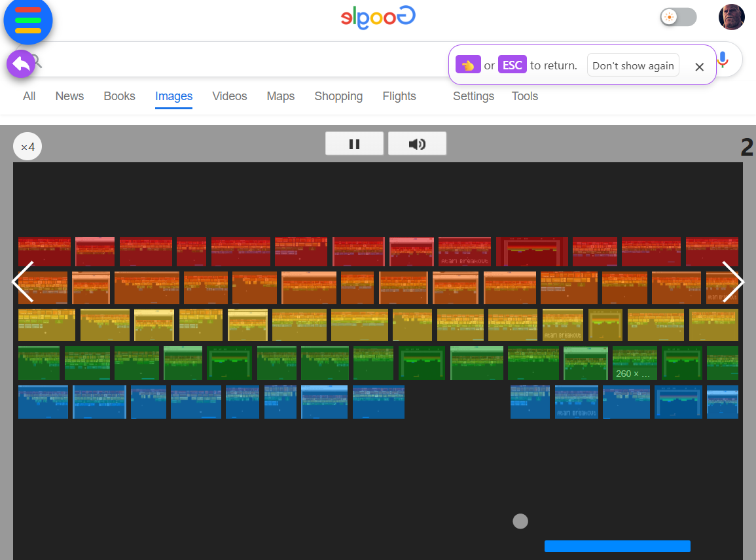Click the purple back arrow button
756x560 pixels.
click(21, 64)
